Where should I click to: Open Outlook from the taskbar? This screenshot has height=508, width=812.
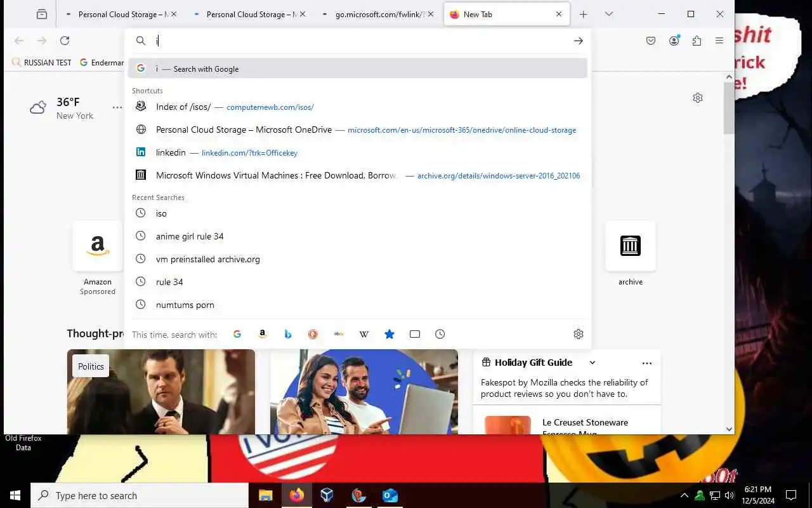390,495
